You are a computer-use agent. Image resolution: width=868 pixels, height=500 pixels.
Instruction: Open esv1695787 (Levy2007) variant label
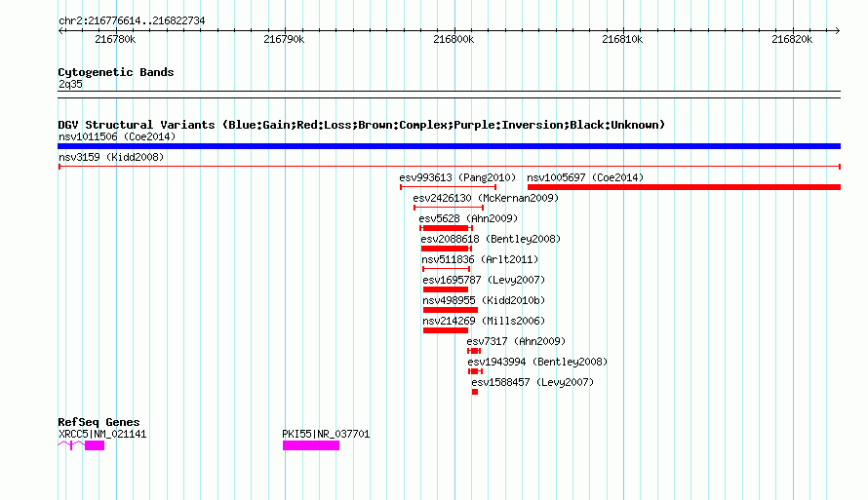484,280
